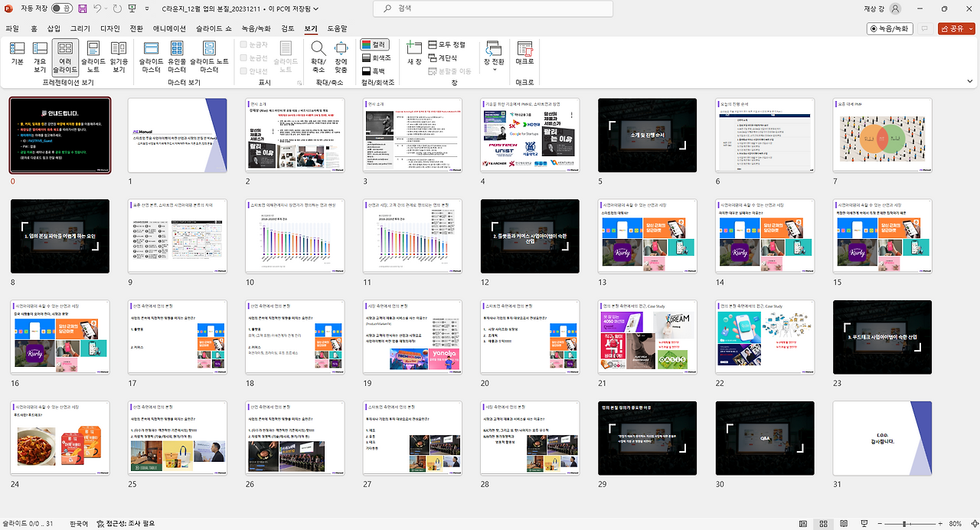Screen dimensions: 980x530
Task: Open Slide Master (슬라이드 마스터) view
Action: tap(151, 57)
